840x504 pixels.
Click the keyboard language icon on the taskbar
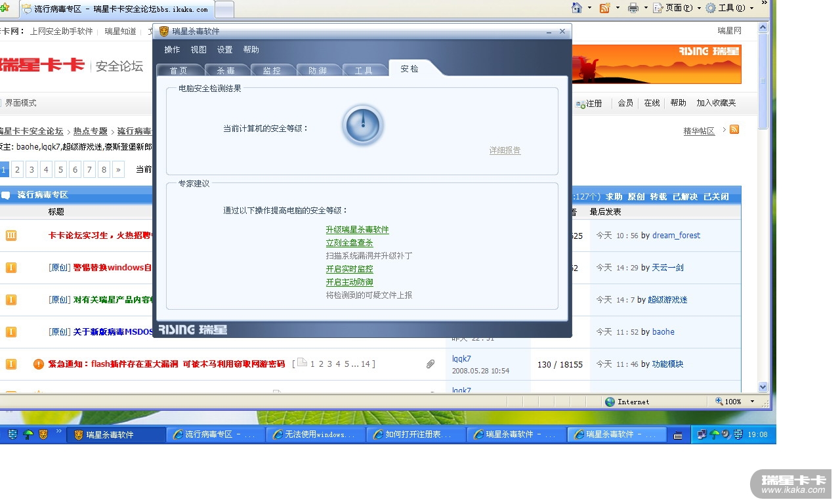coord(678,435)
